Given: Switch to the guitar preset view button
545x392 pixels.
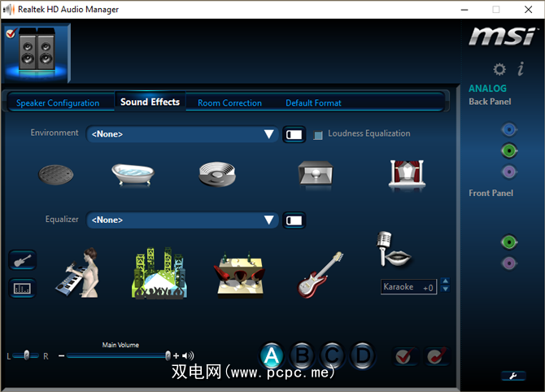Looking at the screenshot, I should [22, 260].
